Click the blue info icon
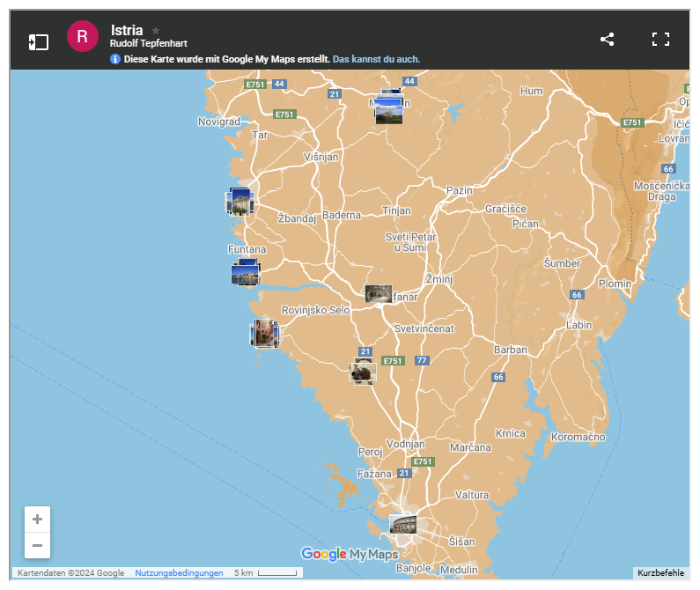Image resolution: width=700 pixels, height=590 pixels. pyautogui.click(x=115, y=59)
